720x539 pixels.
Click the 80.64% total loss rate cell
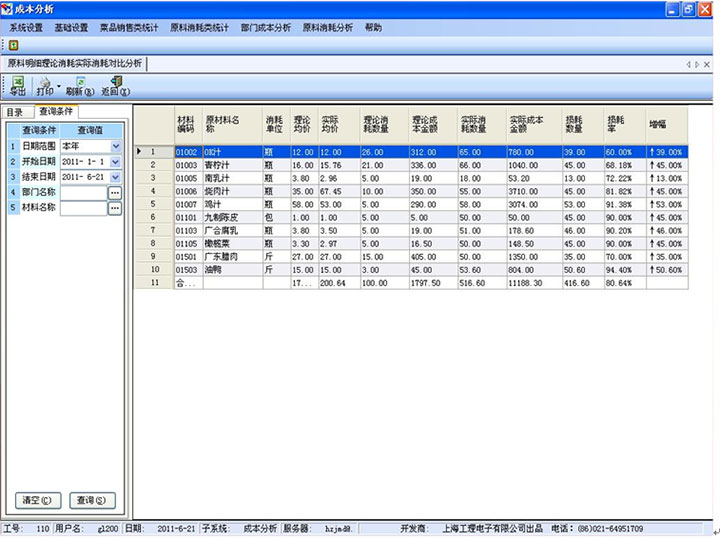624,283
